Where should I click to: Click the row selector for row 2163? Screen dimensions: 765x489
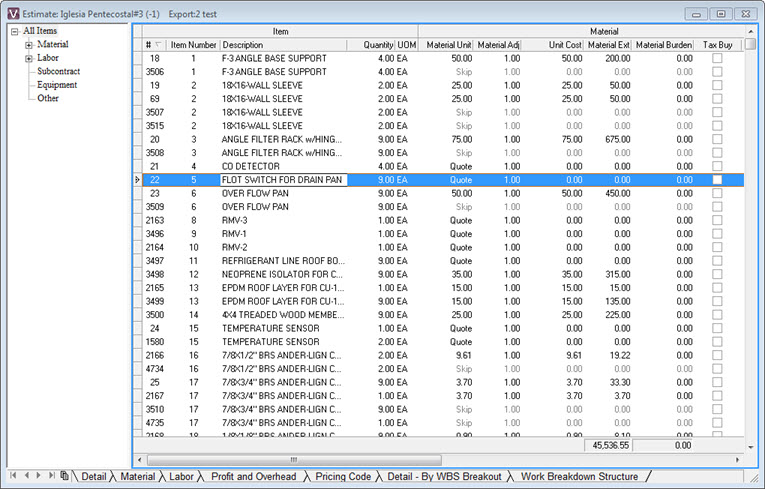138,220
